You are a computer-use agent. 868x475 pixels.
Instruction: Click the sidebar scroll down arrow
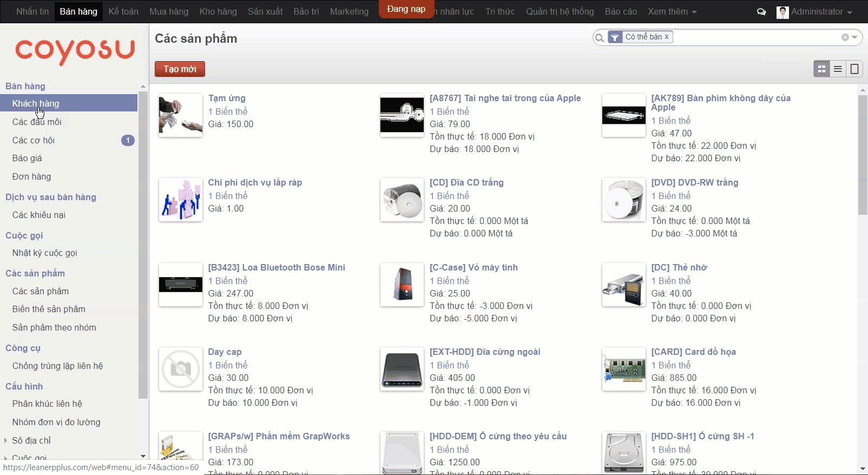(x=143, y=456)
